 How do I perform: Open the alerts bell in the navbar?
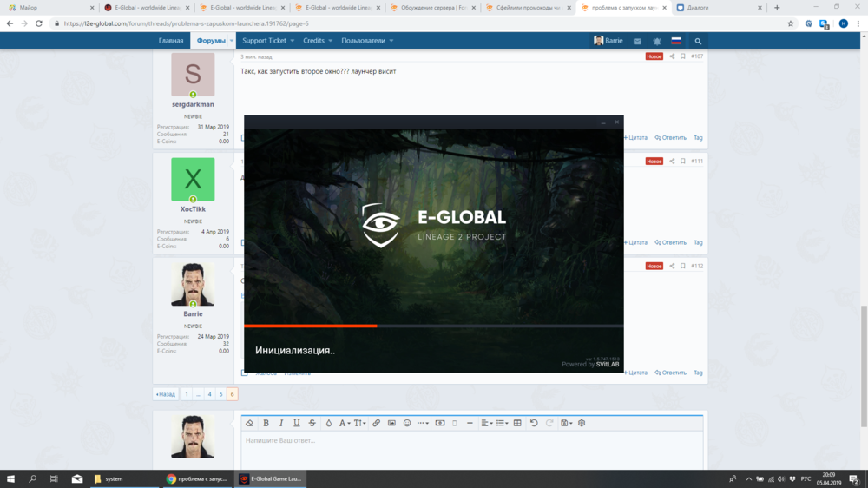[x=657, y=41]
